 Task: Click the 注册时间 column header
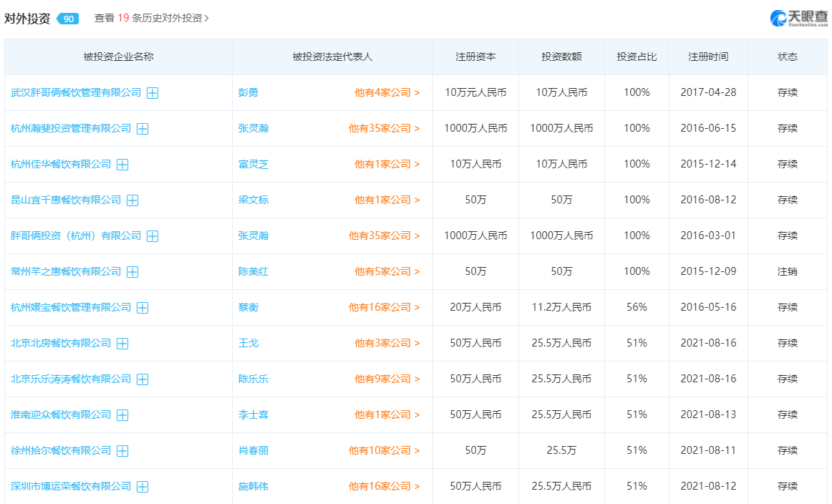tap(708, 57)
